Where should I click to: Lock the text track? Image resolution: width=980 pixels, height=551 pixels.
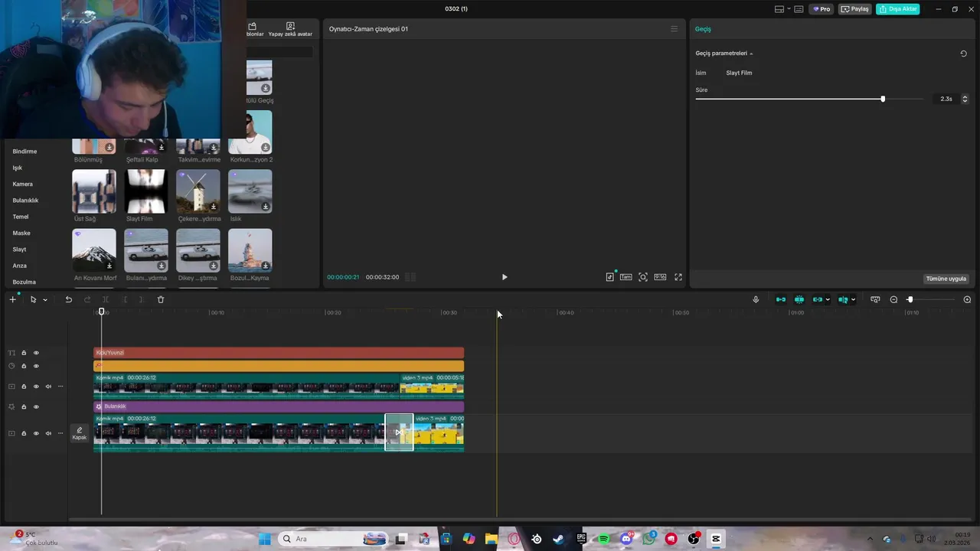24,353
